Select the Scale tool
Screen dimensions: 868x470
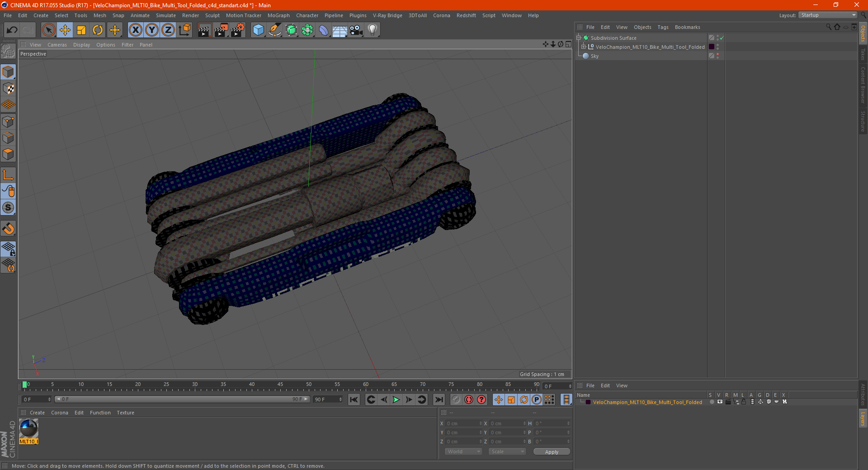point(81,30)
